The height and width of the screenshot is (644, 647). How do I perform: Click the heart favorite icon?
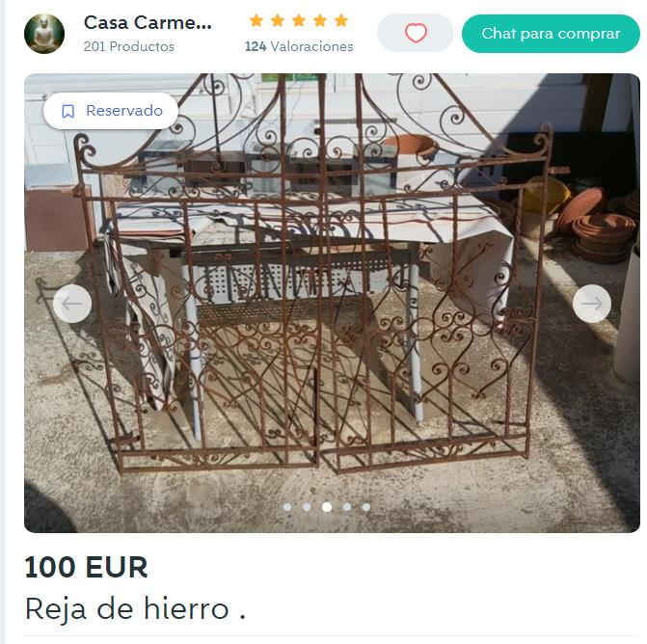416,33
